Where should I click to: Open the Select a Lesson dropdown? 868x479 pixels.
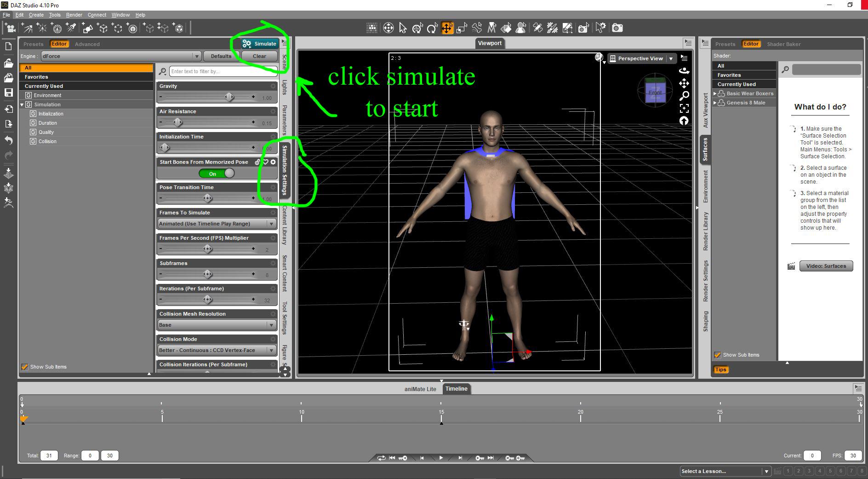pos(725,471)
